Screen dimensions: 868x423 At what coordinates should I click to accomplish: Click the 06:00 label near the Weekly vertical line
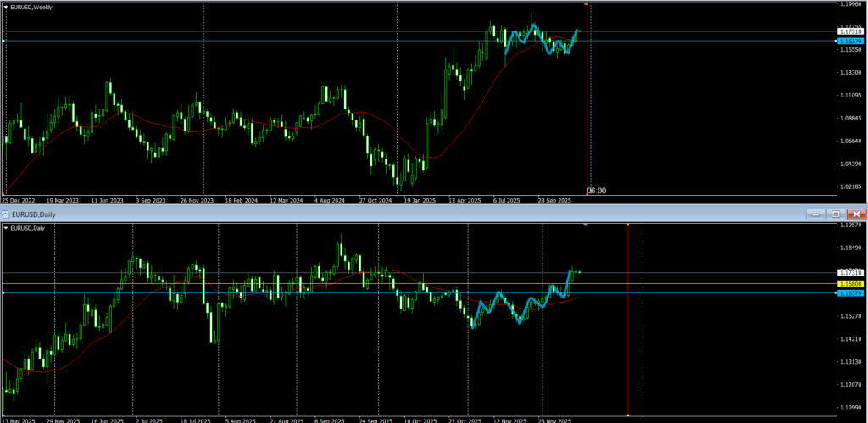(x=597, y=191)
